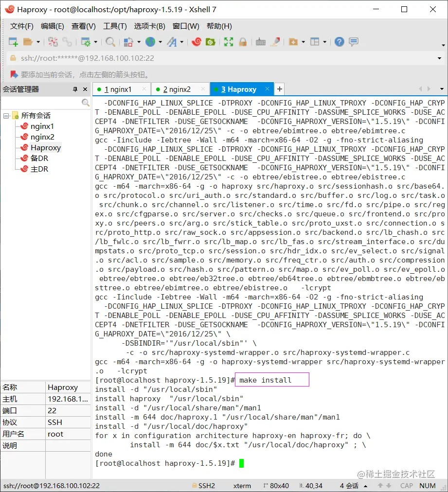Open the session Properties gear icon
The width and height of the screenshot is (448, 492).
(x=86, y=42)
